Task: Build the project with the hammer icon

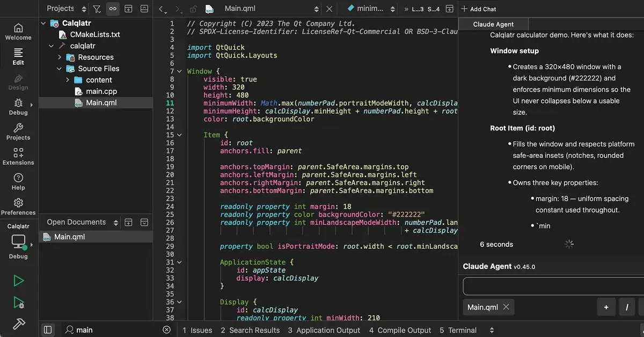Action: click(18, 324)
